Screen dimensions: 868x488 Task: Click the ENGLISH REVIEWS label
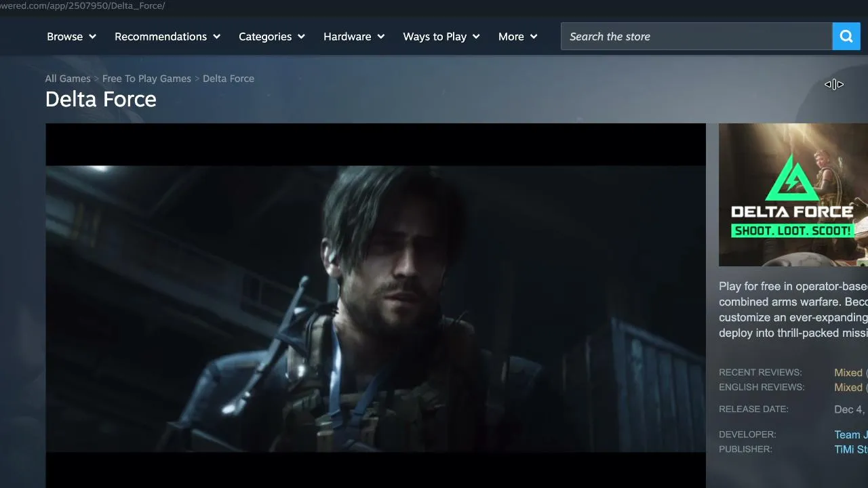[x=762, y=388]
